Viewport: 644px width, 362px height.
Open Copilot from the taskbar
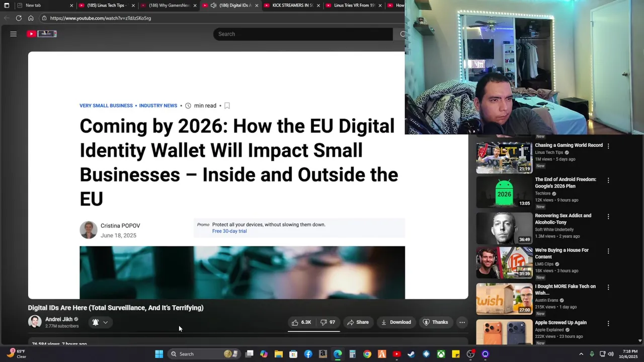pos(264,354)
